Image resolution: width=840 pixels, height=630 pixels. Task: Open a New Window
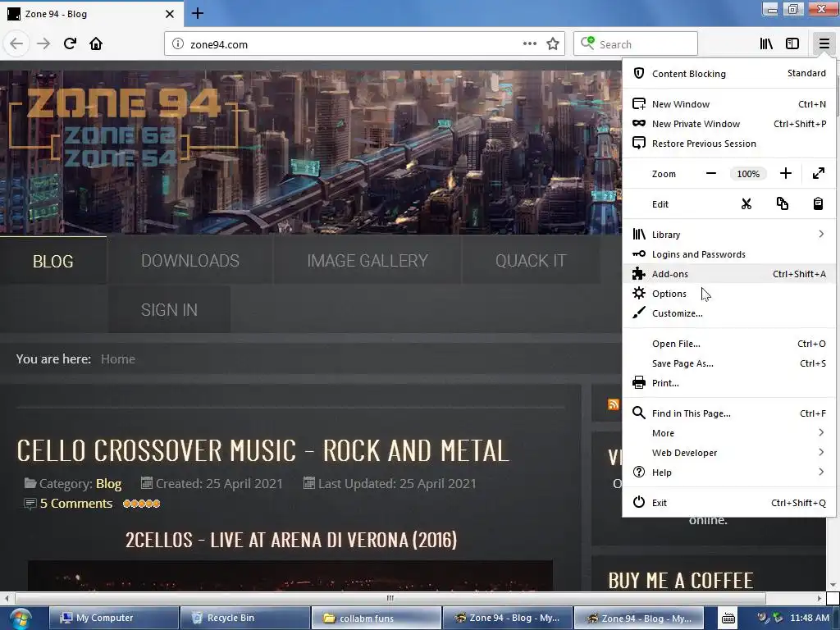728,104
